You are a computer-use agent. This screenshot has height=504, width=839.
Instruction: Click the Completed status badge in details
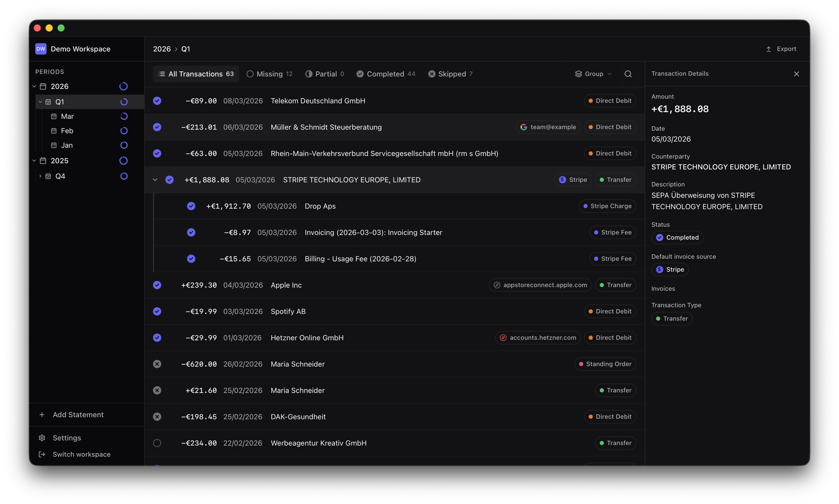click(x=677, y=238)
